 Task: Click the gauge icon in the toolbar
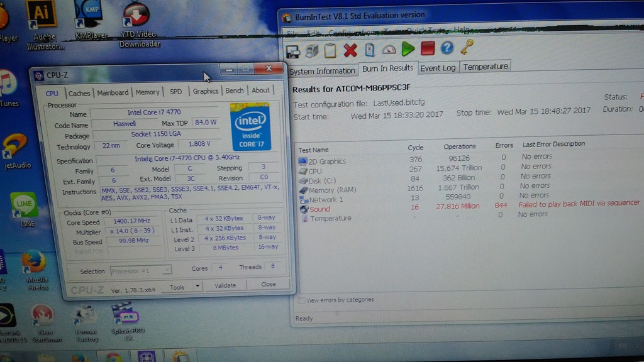[x=389, y=48]
